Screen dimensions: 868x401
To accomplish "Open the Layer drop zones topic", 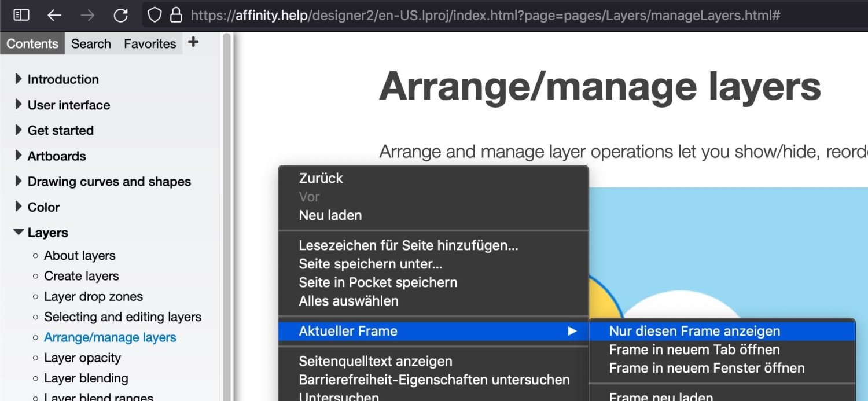I will pos(93,297).
